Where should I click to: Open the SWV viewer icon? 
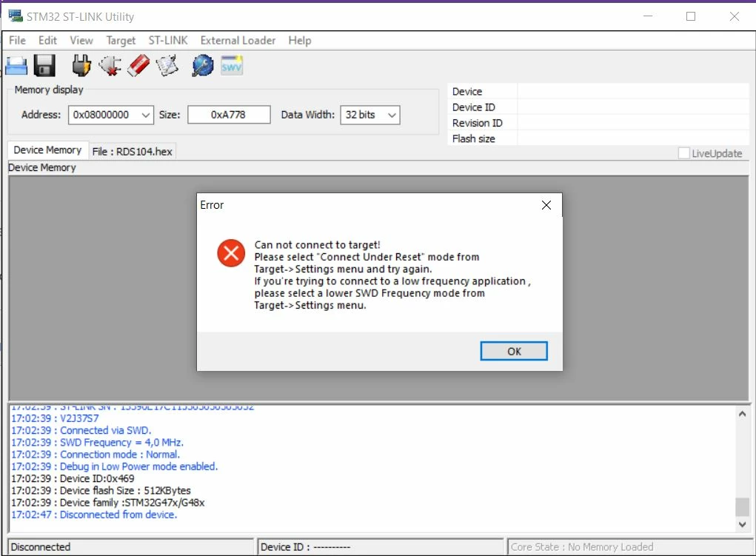[232, 66]
